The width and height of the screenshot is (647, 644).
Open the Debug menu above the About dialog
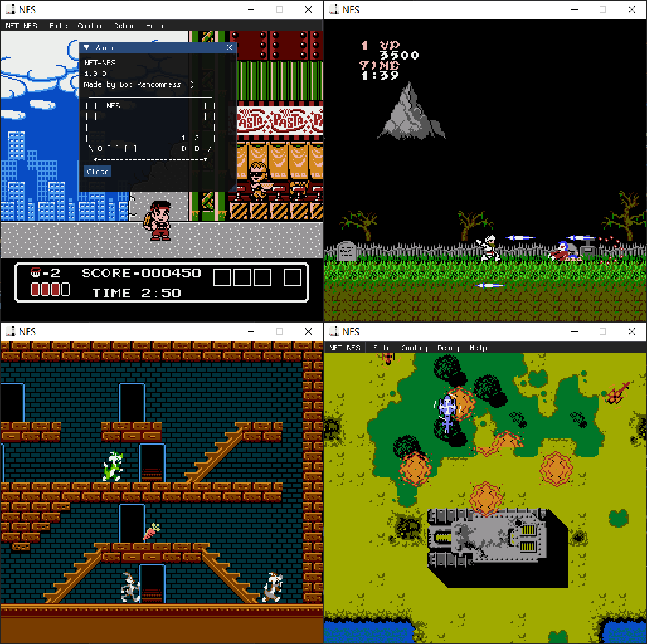coord(125,26)
